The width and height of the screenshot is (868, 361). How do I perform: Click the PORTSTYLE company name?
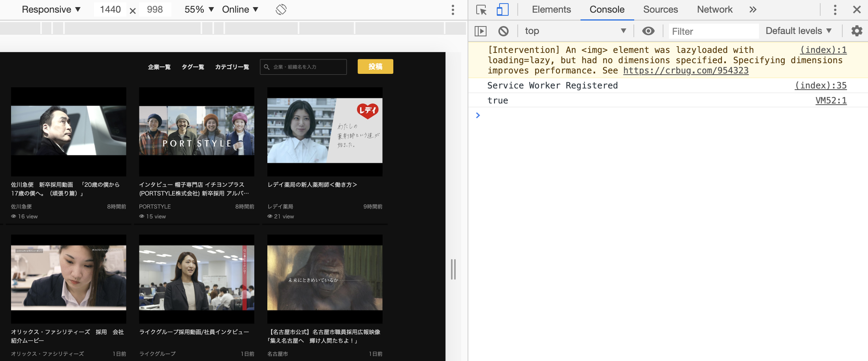click(x=155, y=207)
